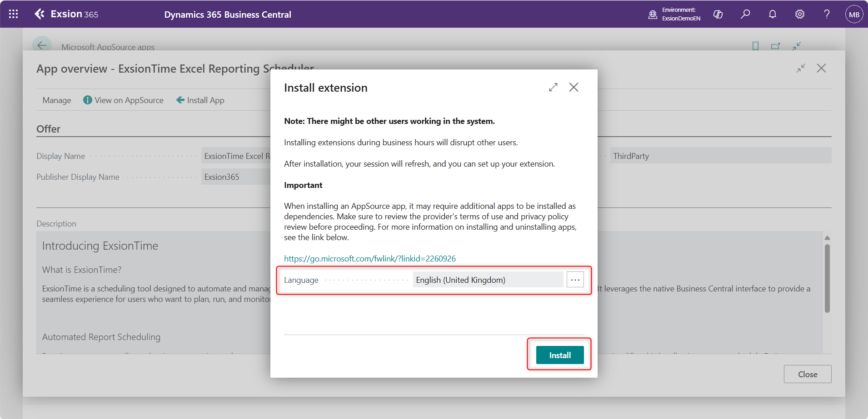Close the Install extension dialog
This screenshot has width=868, height=419.
click(574, 87)
